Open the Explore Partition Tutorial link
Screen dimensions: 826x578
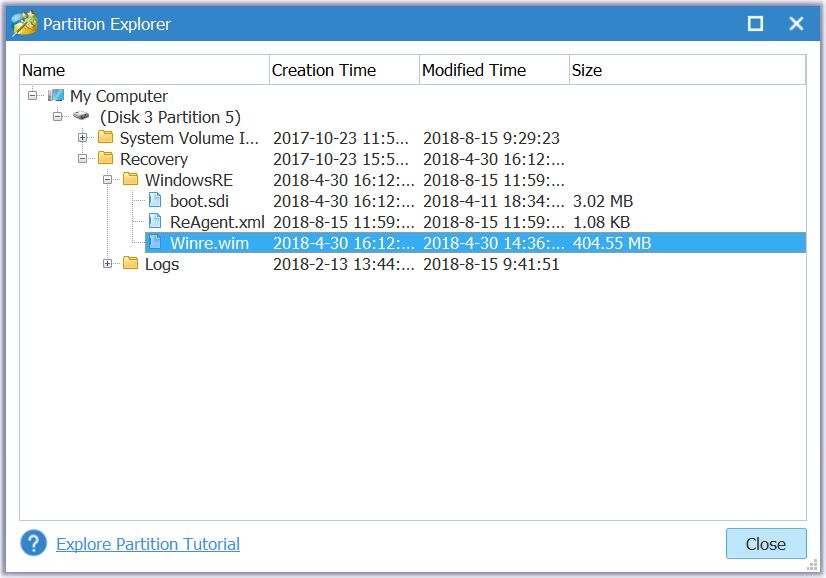[x=148, y=544]
